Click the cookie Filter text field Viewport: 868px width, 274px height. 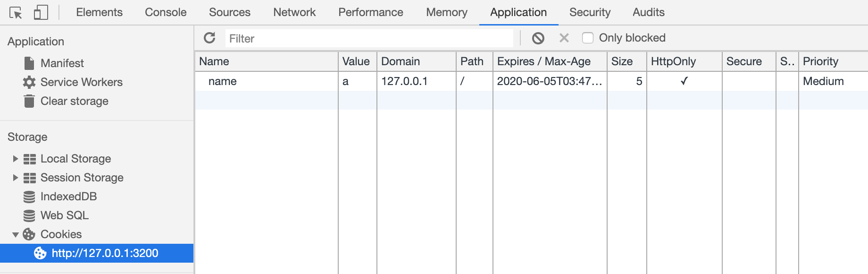click(x=369, y=38)
